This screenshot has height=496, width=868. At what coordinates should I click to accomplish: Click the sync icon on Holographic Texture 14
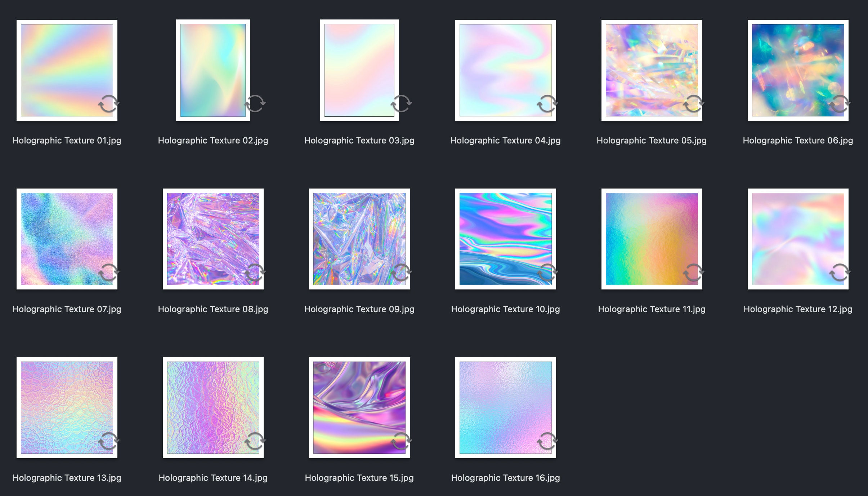[x=255, y=441]
